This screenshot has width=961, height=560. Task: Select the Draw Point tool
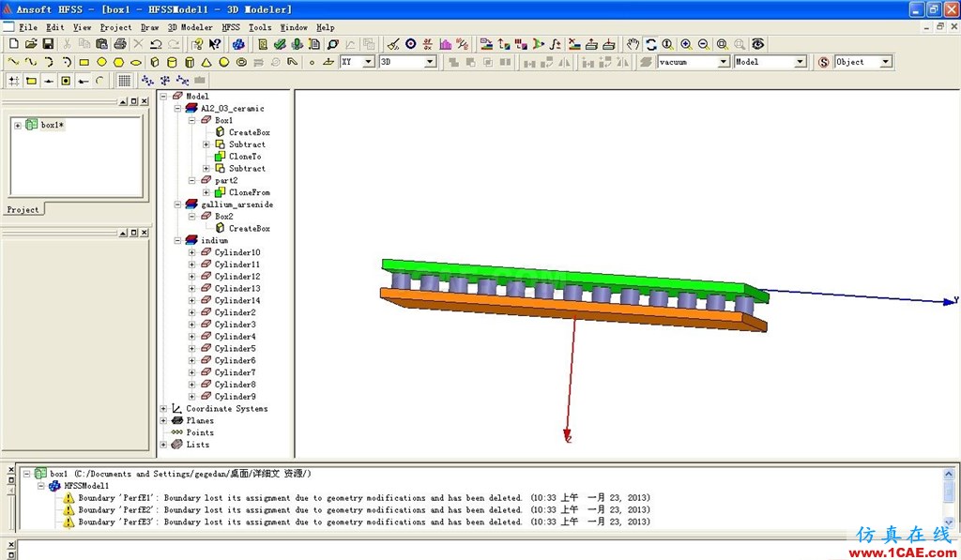tap(312, 62)
